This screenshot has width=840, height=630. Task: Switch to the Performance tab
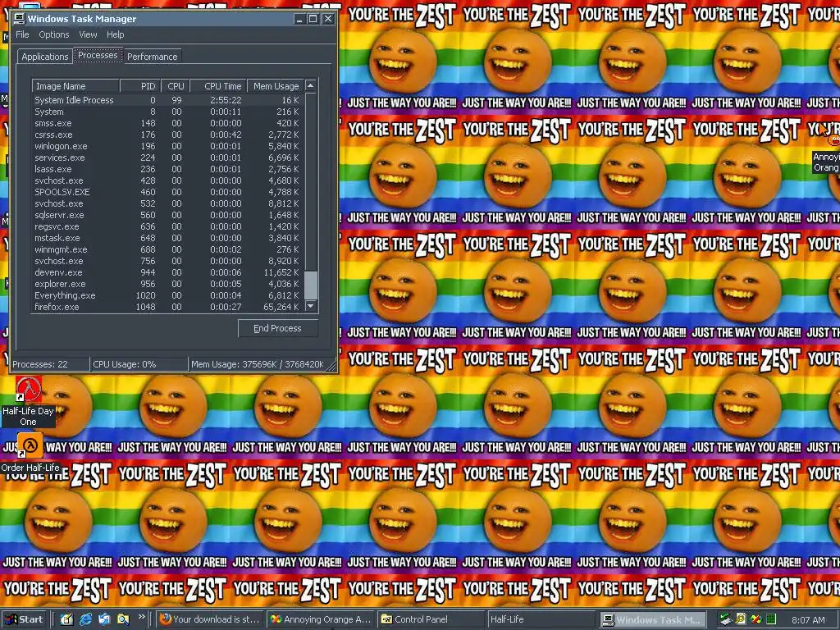[x=152, y=57]
